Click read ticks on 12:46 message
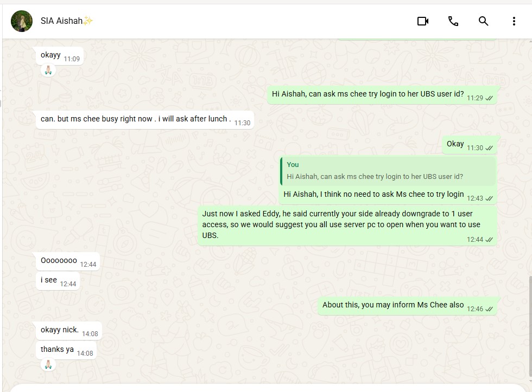The image size is (532, 392). [489, 309]
